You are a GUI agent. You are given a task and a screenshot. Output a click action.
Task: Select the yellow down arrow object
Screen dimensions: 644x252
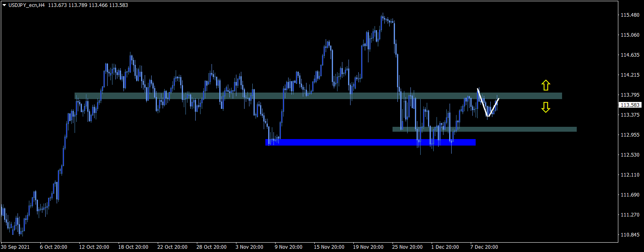[546, 107]
